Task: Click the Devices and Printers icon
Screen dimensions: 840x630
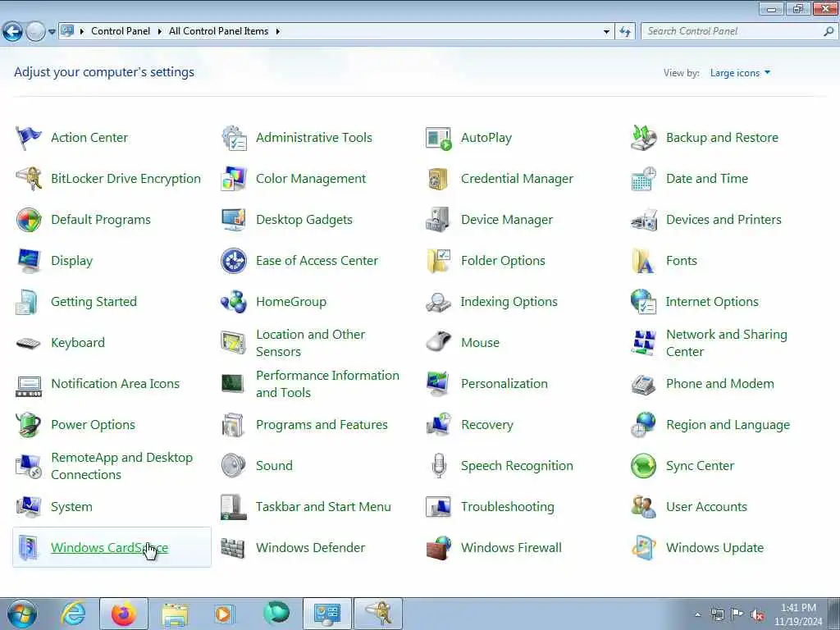Action: (643, 220)
